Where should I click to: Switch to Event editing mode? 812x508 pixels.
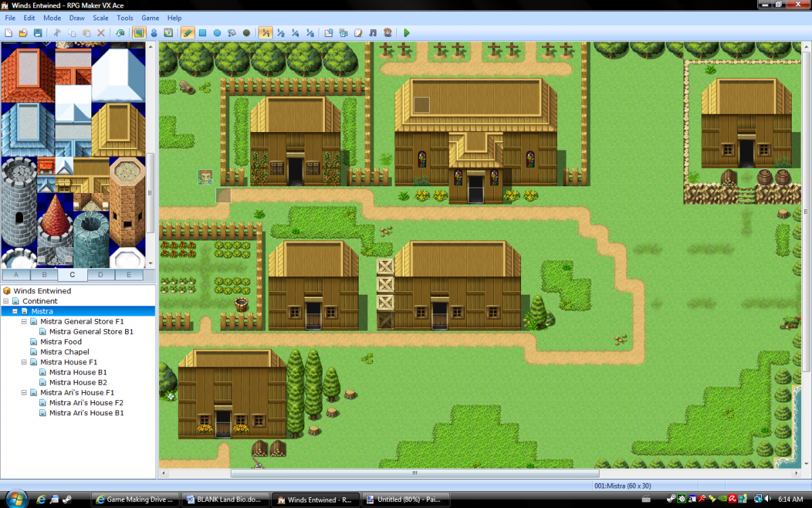pyautogui.click(x=154, y=33)
